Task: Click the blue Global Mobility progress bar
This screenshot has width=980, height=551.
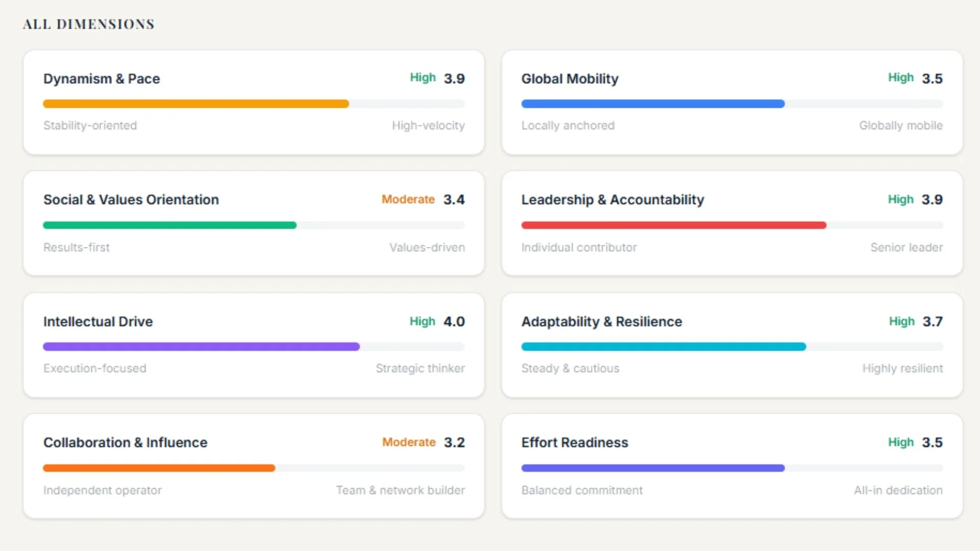Action: 653,104
